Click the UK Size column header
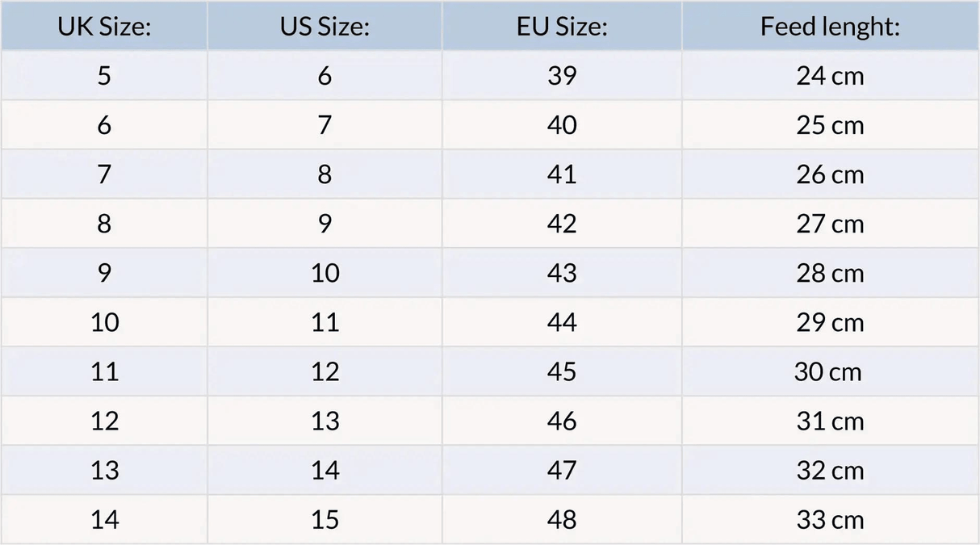The height and width of the screenshot is (545, 980). [x=104, y=27]
